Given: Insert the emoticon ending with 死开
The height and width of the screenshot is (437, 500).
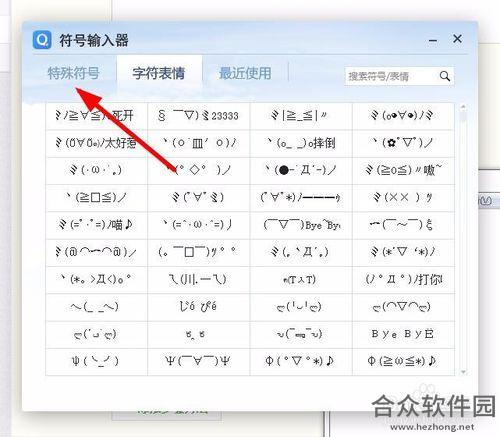Looking at the screenshot, I should click(96, 116).
